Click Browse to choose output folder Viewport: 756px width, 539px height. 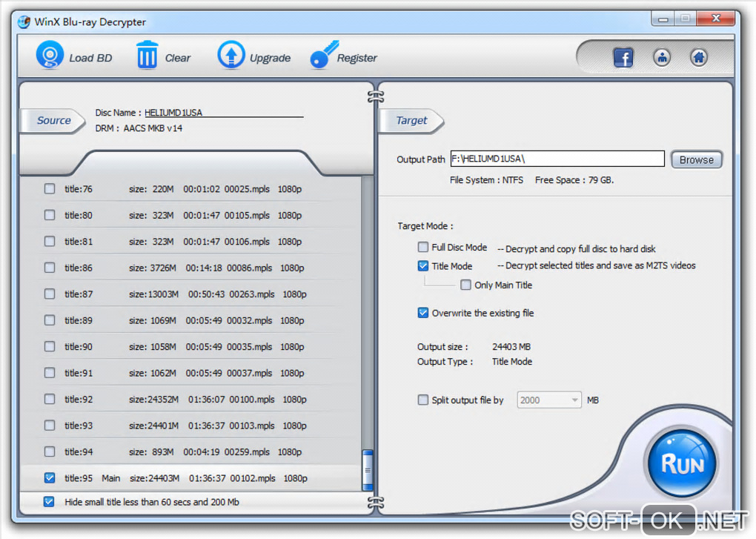(696, 159)
